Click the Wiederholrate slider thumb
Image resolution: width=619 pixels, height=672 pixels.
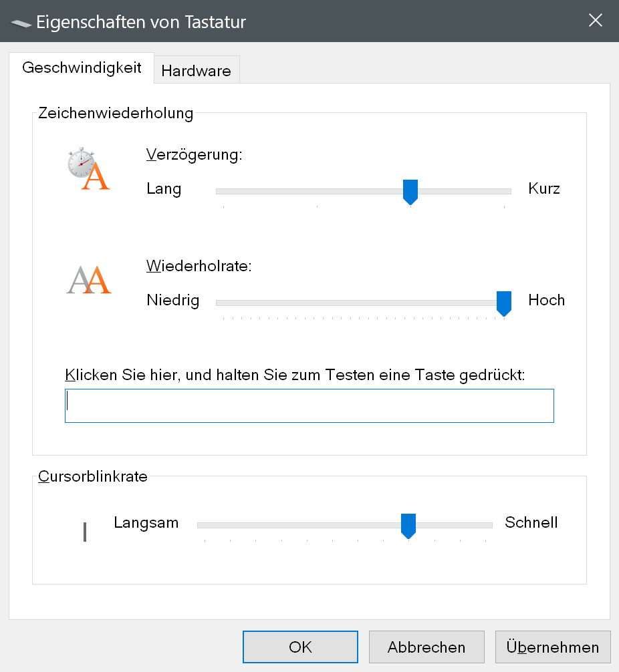[x=504, y=303]
